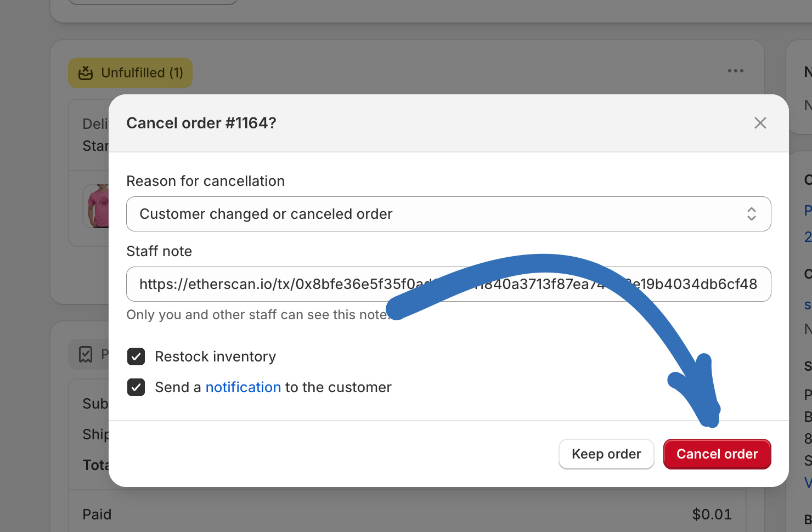This screenshot has height=532, width=812.
Task: Click the Paid label in payment card
Action: pyautogui.click(x=97, y=514)
